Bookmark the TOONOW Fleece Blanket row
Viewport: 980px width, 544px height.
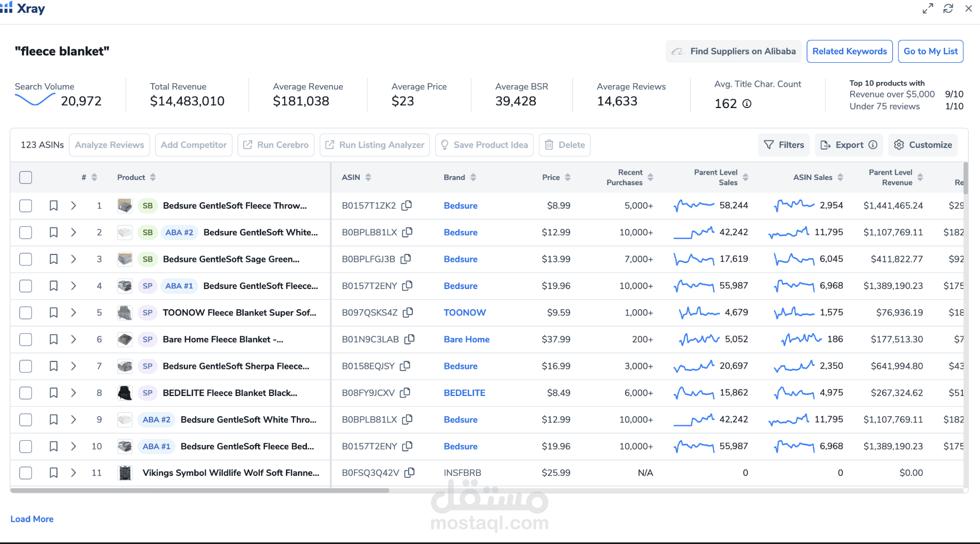point(54,312)
